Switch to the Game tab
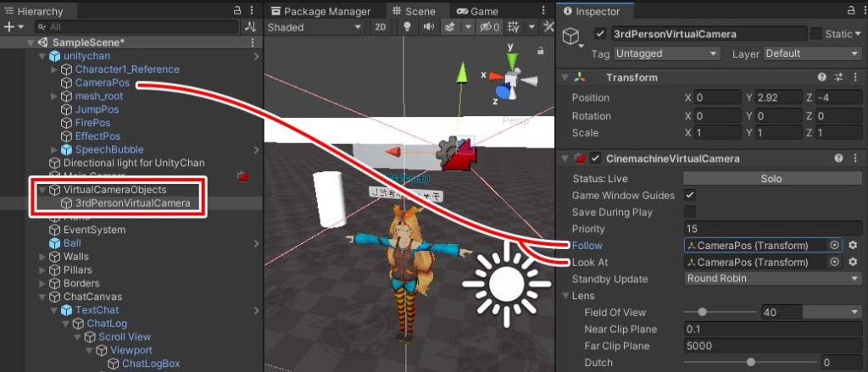 coord(476,11)
